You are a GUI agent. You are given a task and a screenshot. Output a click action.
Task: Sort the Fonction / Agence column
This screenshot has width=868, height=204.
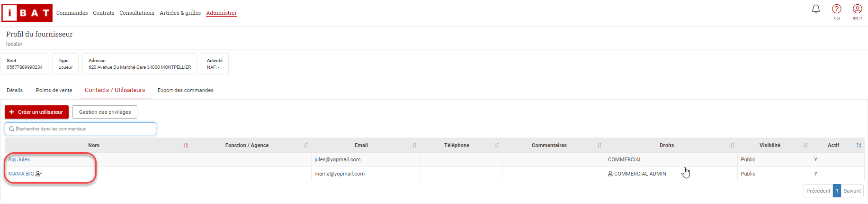[306, 145]
